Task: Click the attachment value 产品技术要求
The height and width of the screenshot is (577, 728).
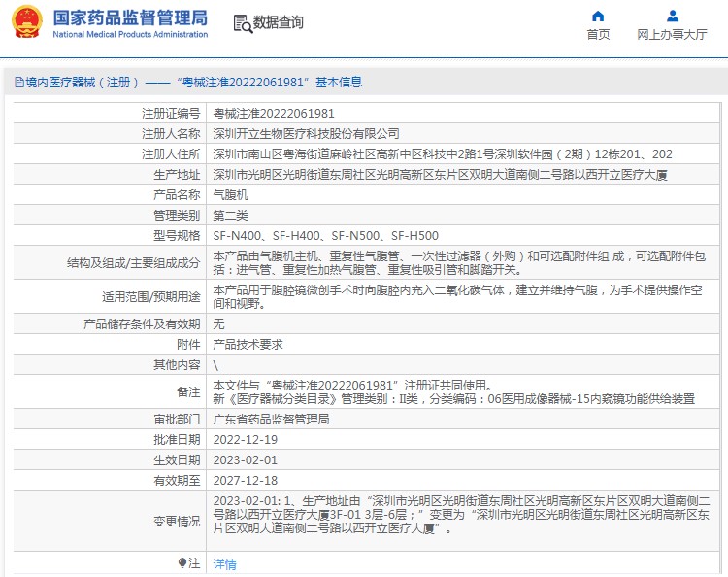Action: point(248,344)
